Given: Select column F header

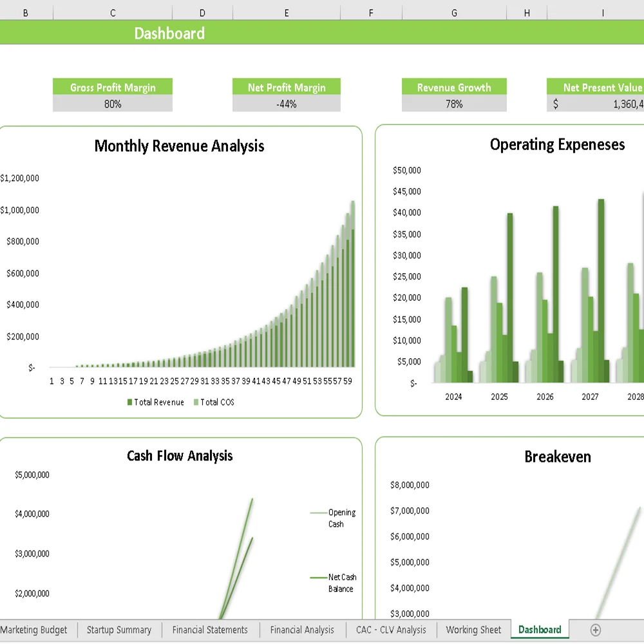Looking at the screenshot, I should pyautogui.click(x=370, y=12).
